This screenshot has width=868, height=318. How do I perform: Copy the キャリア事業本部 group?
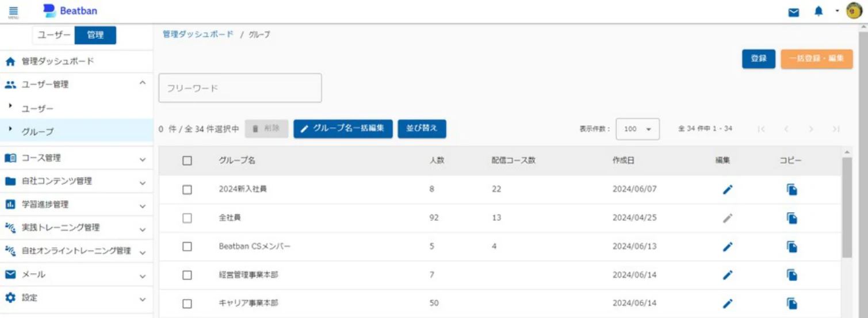792,303
